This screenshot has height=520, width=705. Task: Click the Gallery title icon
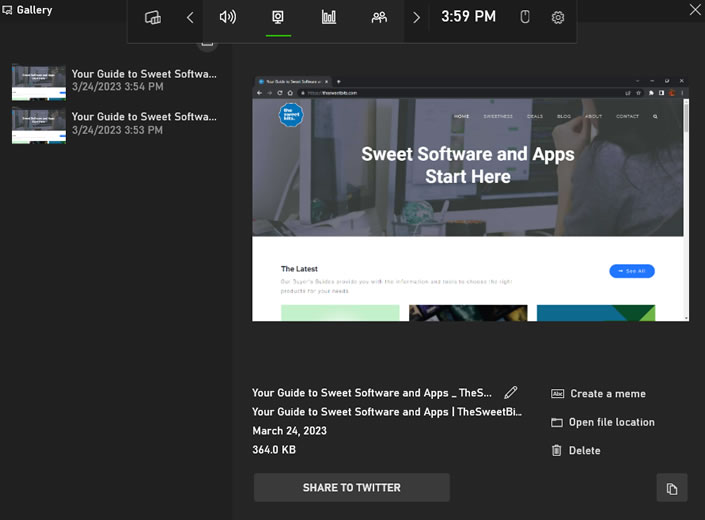7,9
